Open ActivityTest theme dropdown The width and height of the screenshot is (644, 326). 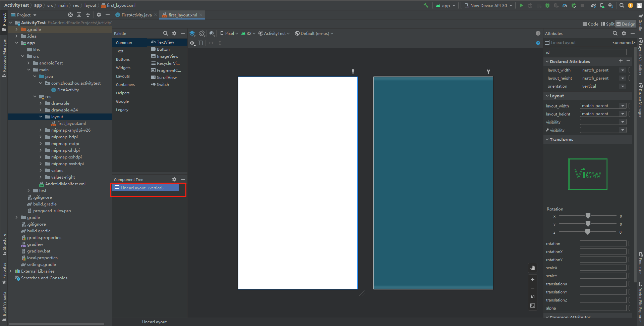click(274, 33)
